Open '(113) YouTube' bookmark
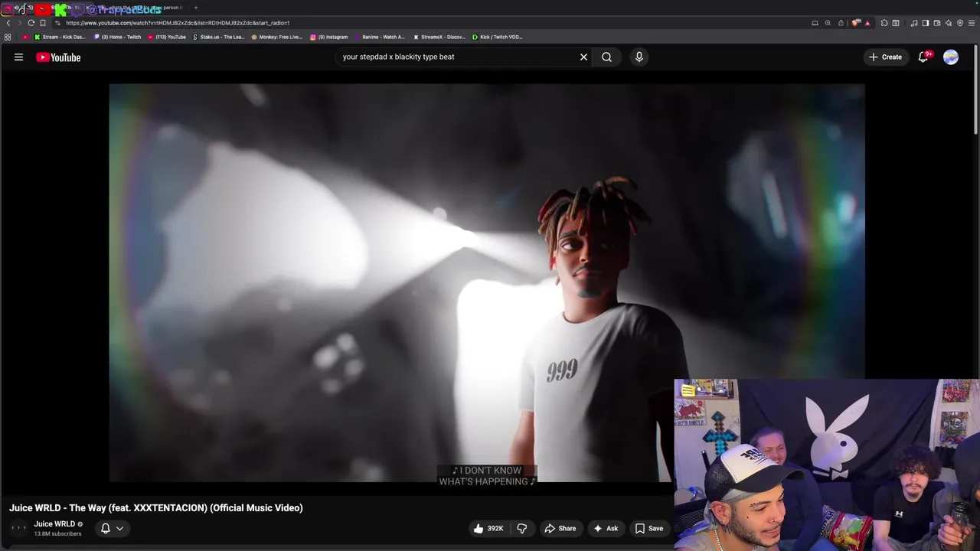This screenshot has width=980, height=551. click(167, 37)
